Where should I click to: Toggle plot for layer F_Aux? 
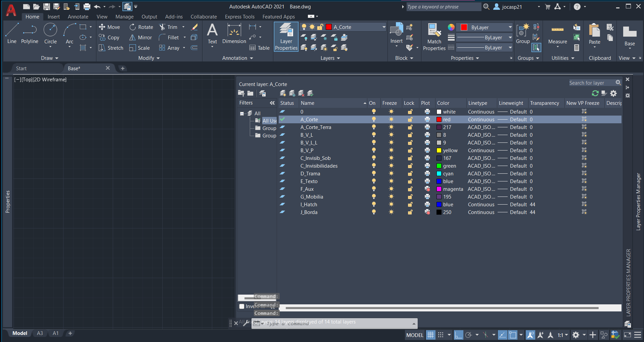(x=427, y=189)
